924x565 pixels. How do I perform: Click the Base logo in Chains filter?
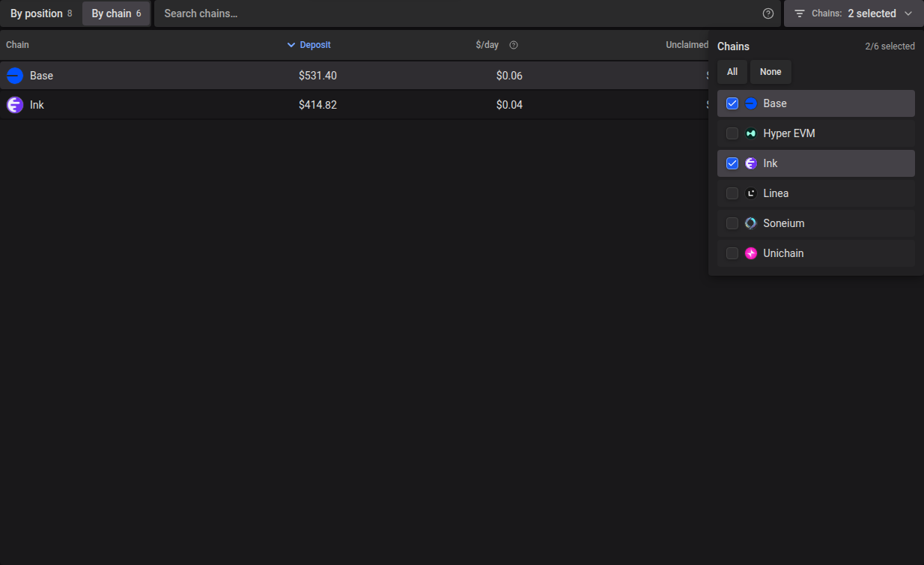coord(751,103)
